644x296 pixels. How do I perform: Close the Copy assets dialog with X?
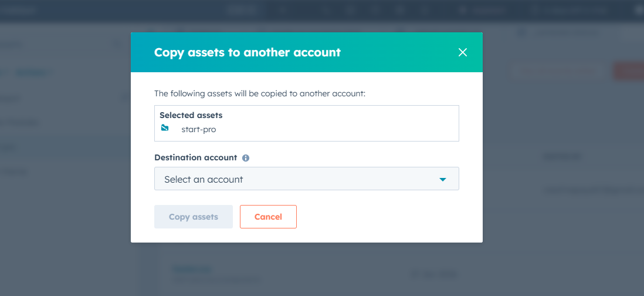[463, 52]
